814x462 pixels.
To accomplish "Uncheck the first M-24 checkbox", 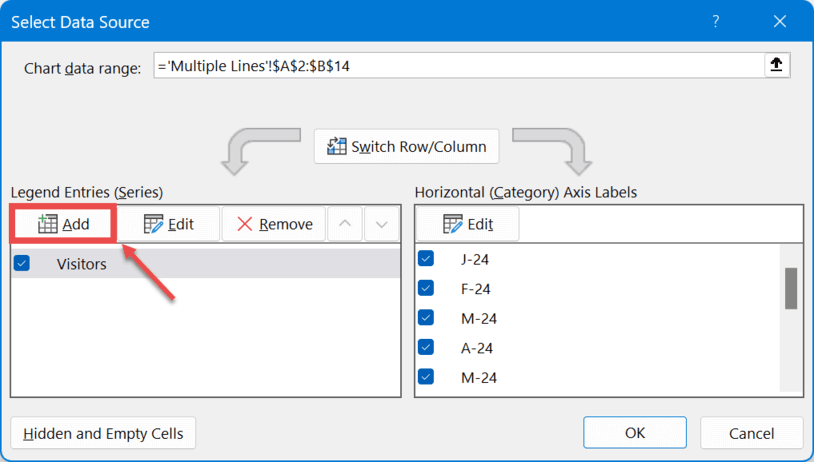I will [x=426, y=318].
